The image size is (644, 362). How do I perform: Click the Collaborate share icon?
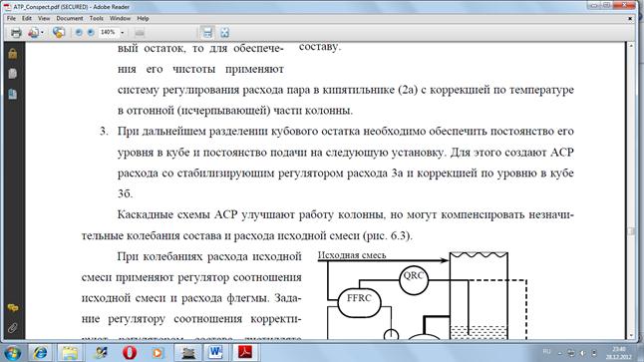coord(59,33)
